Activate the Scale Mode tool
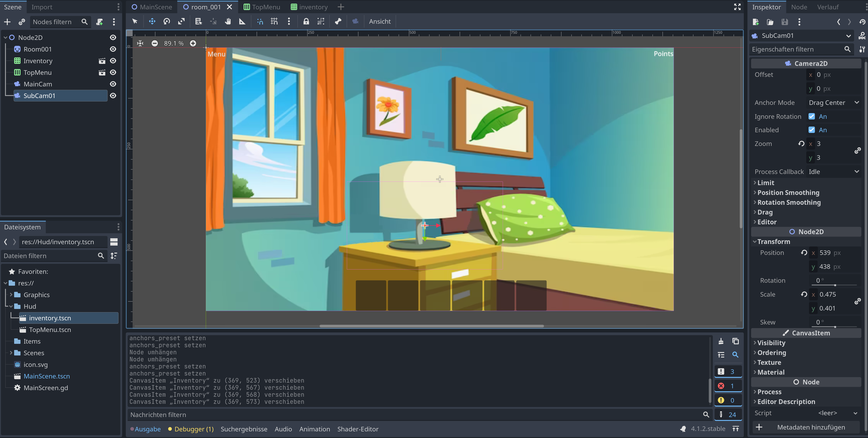This screenshot has height=438, width=868. (x=181, y=21)
